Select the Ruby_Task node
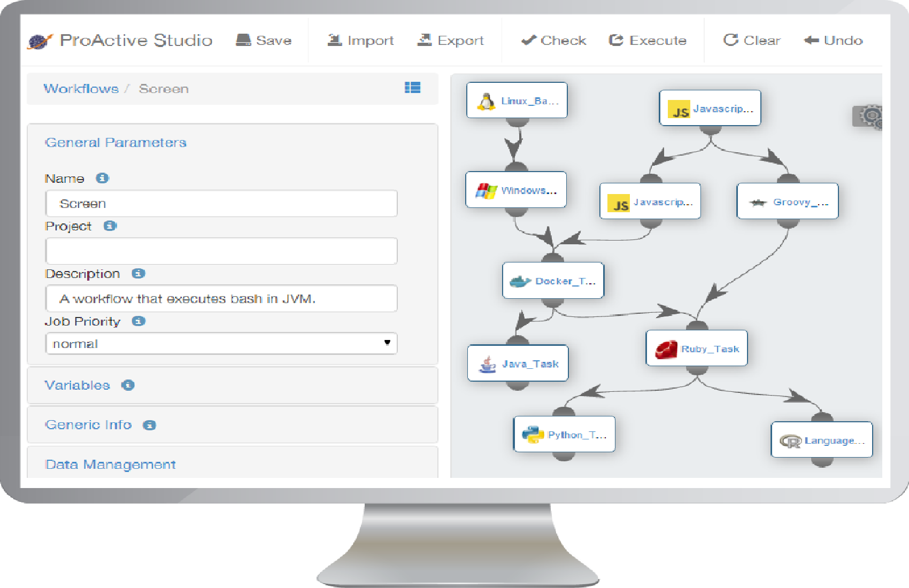This screenshot has height=588, width=909. [x=697, y=348]
